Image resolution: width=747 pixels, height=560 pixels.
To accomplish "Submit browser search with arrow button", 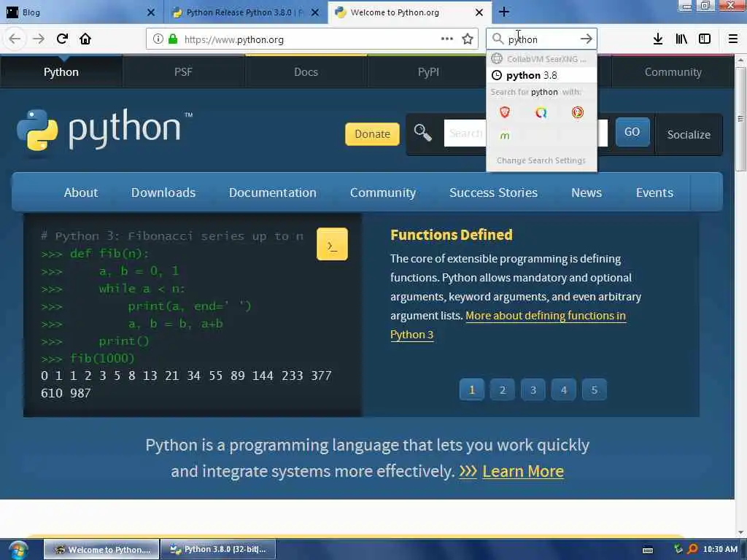I will click(586, 39).
